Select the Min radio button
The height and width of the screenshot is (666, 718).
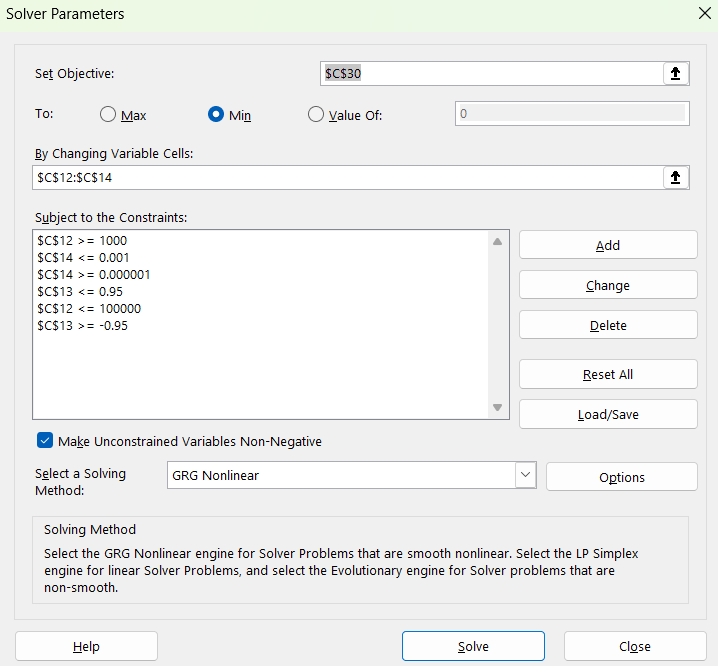tap(215, 114)
